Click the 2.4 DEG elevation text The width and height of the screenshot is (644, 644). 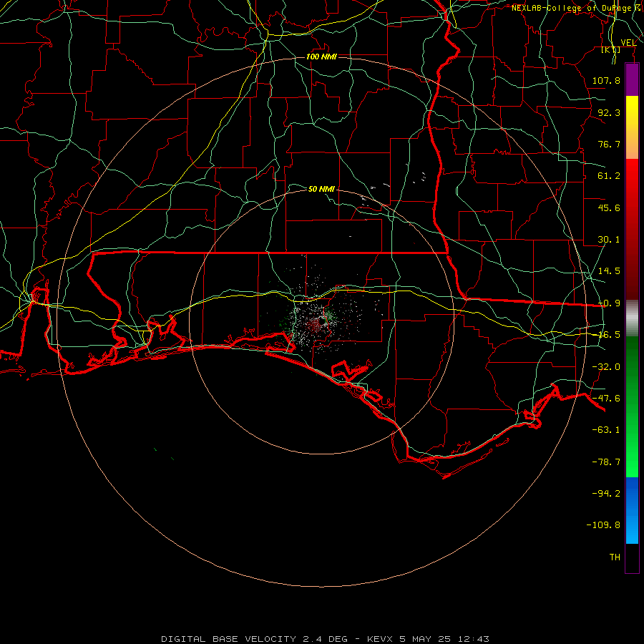click(x=326, y=639)
